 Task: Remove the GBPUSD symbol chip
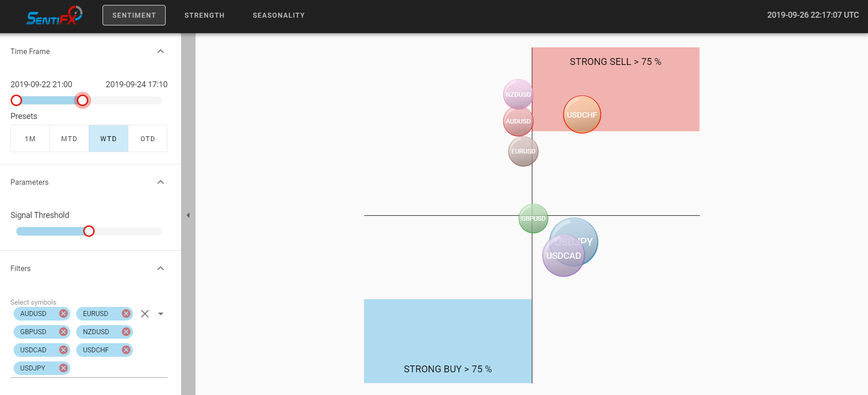[64, 332]
